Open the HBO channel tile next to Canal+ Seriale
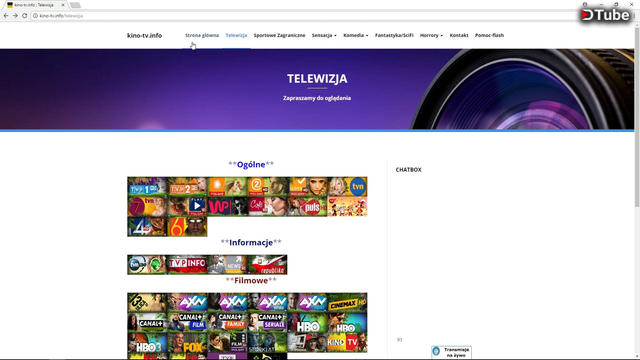The width and height of the screenshot is (640, 360). (x=307, y=322)
